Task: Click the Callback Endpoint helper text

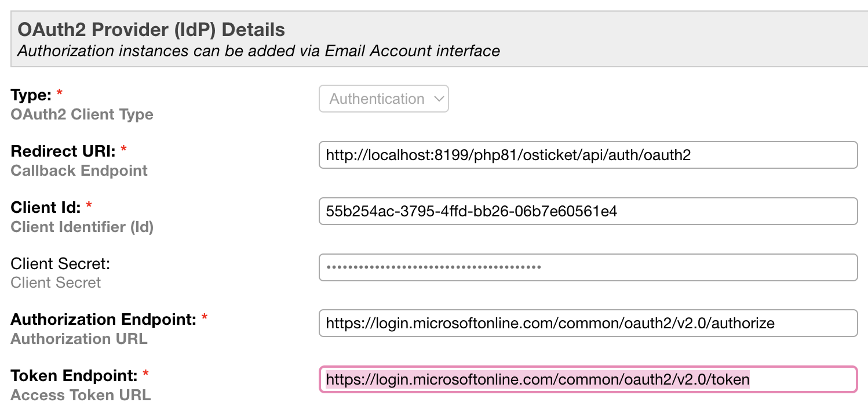Action: (79, 171)
